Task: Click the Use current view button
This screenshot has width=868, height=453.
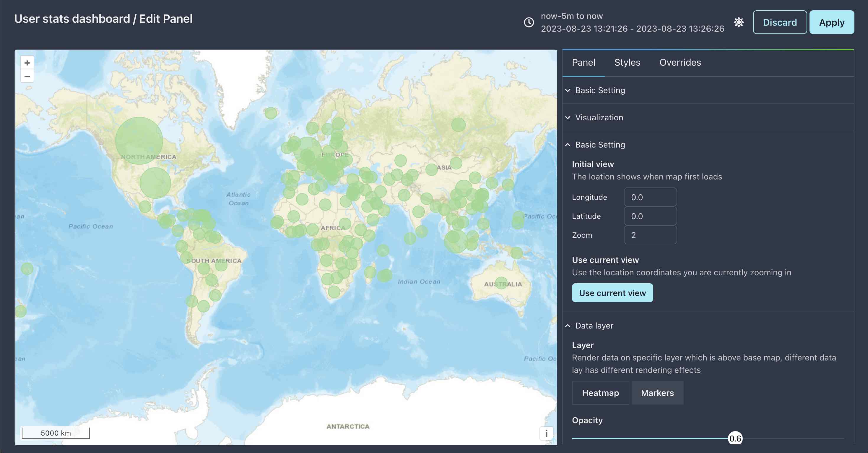Action: click(612, 292)
